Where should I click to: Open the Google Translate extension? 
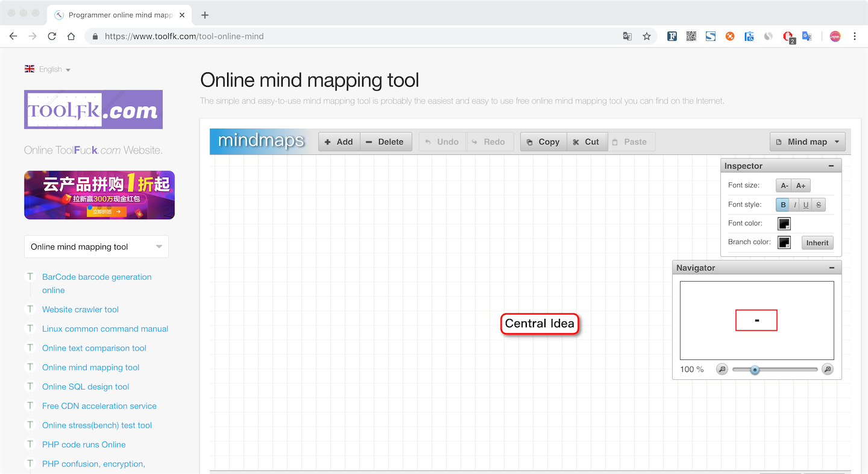point(807,36)
